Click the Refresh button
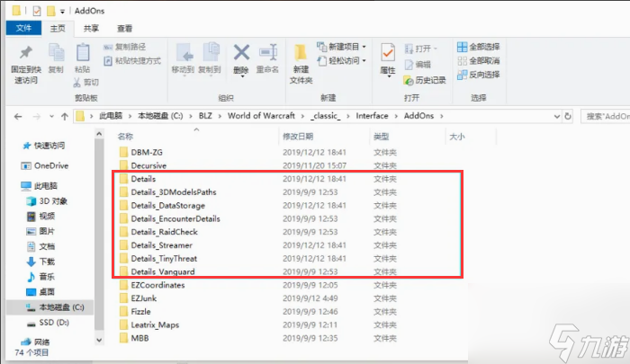 pyautogui.click(x=568, y=116)
